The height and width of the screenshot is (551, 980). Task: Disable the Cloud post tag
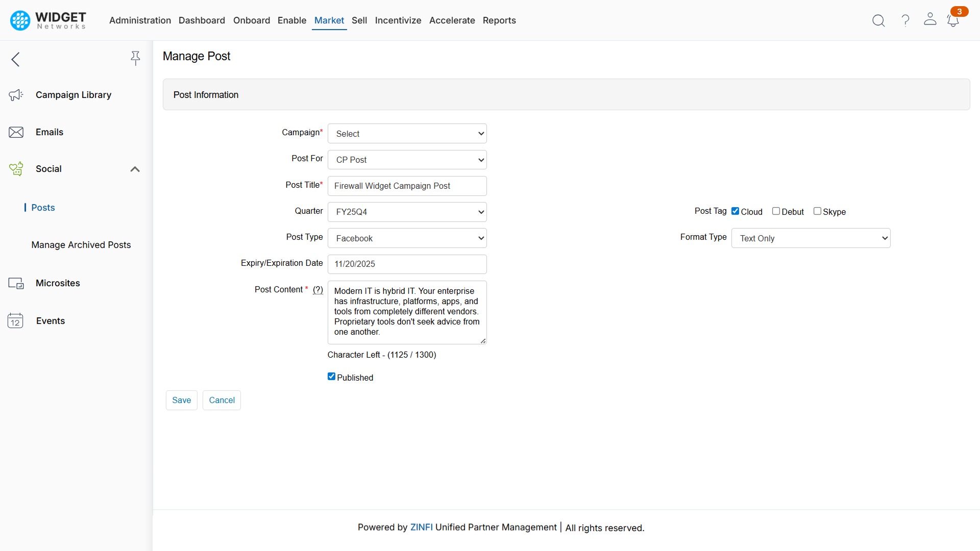[x=735, y=211]
